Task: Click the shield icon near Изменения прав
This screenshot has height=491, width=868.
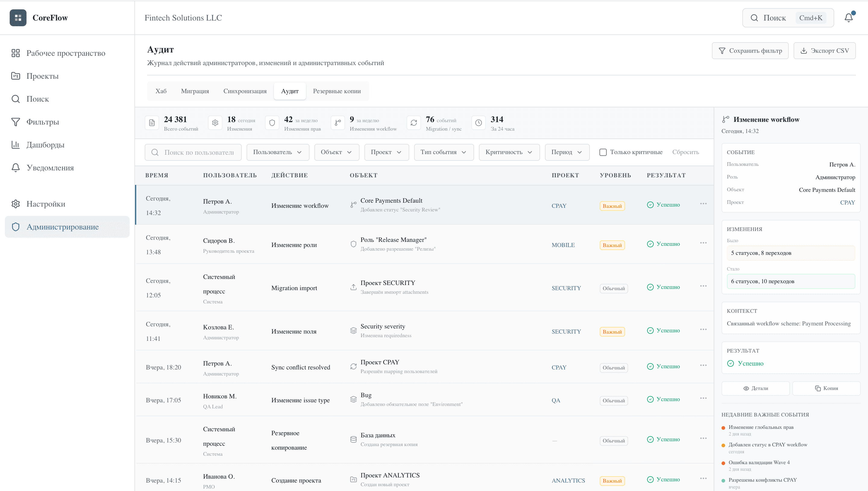Action: 272,123
